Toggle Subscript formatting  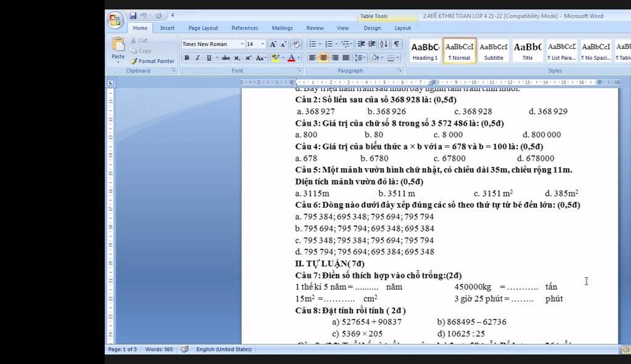[237, 58]
